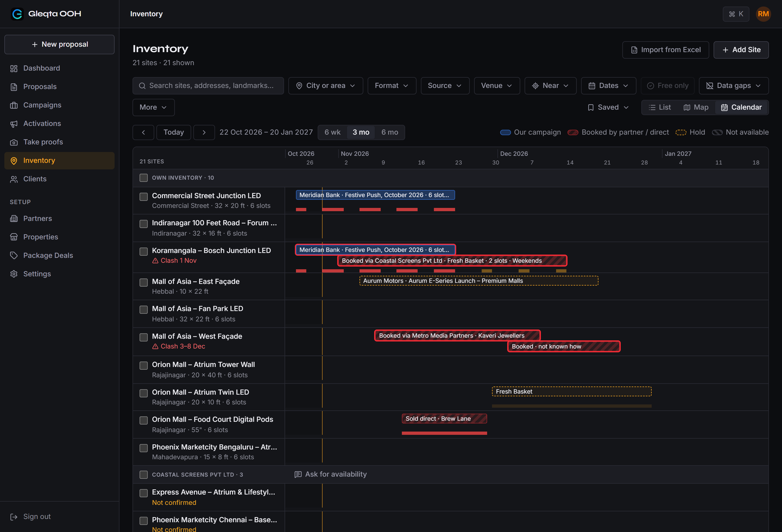Open Activations megaphone icon in sidebar
Screen dimensions: 782x532
(14, 124)
